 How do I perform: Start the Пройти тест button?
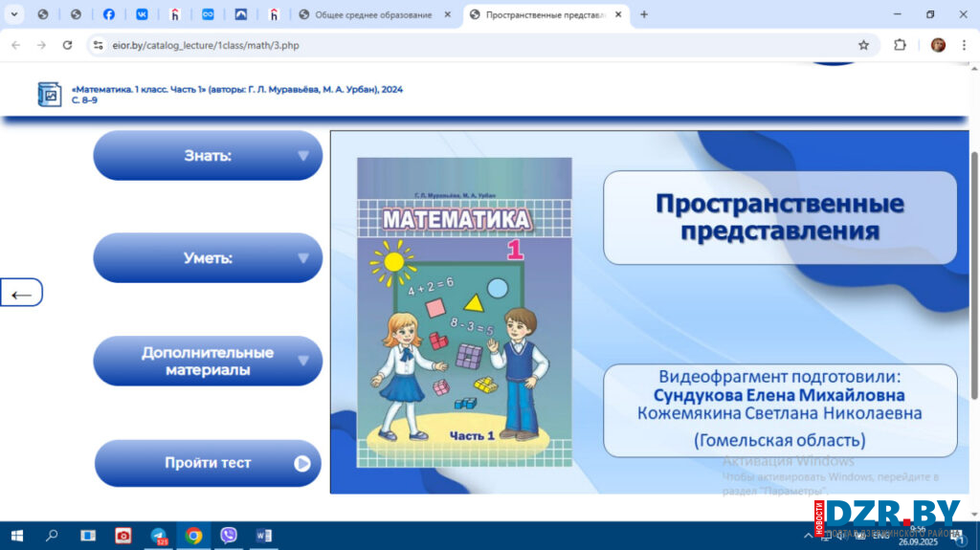click(x=208, y=463)
